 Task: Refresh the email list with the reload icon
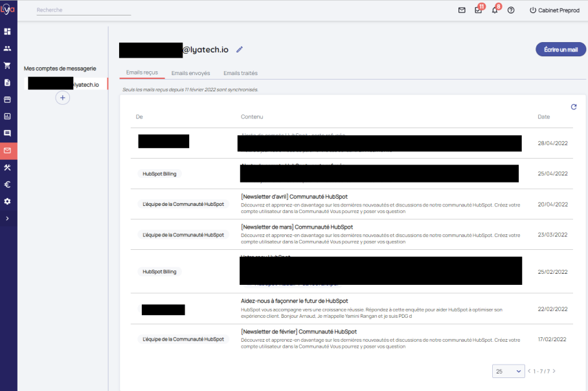(x=574, y=107)
